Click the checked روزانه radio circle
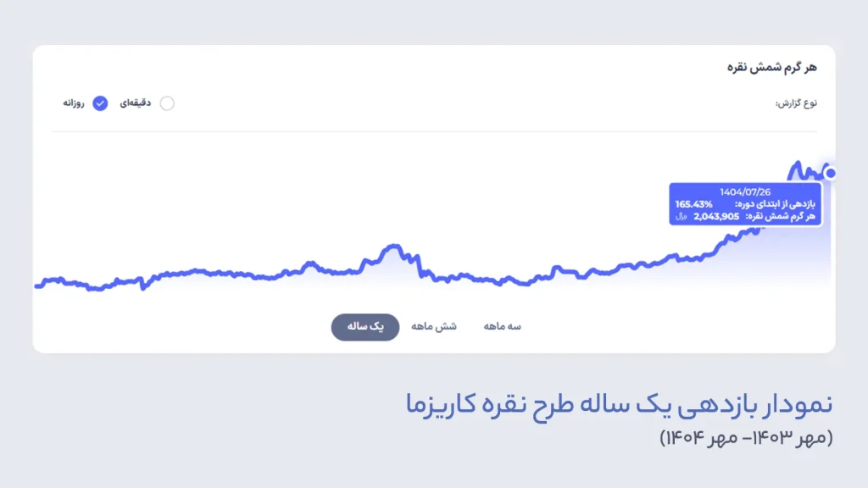The height and width of the screenshot is (488, 868). pos(100,103)
